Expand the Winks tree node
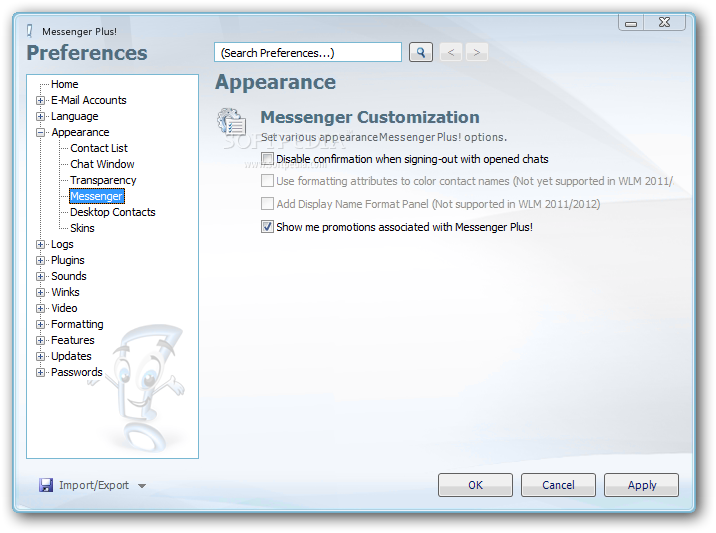The height and width of the screenshot is (533, 716). [41, 292]
